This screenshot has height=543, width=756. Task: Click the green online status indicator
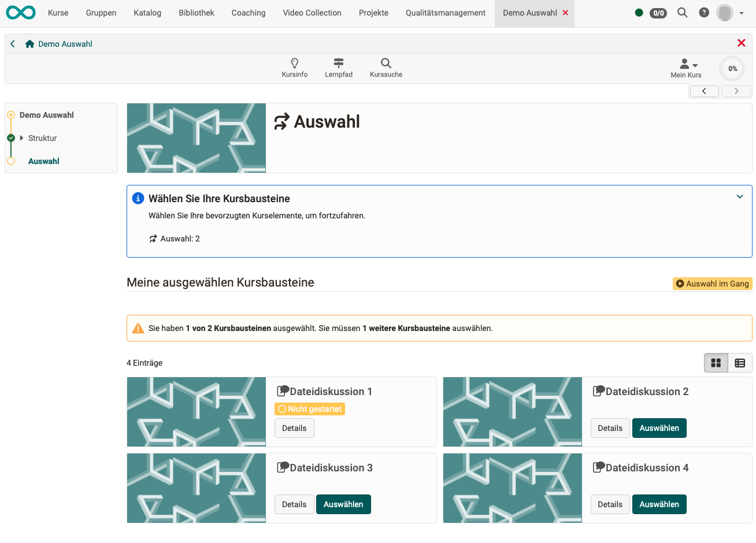click(x=639, y=13)
